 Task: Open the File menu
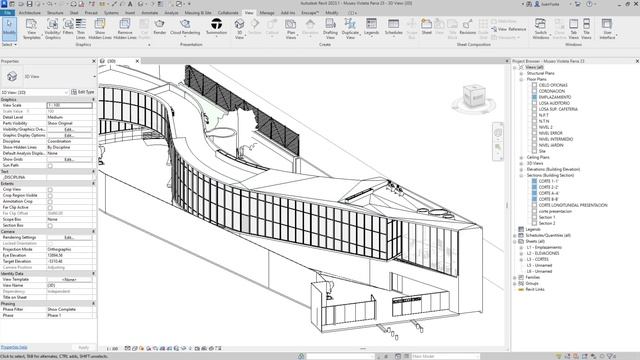[x=7, y=13]
